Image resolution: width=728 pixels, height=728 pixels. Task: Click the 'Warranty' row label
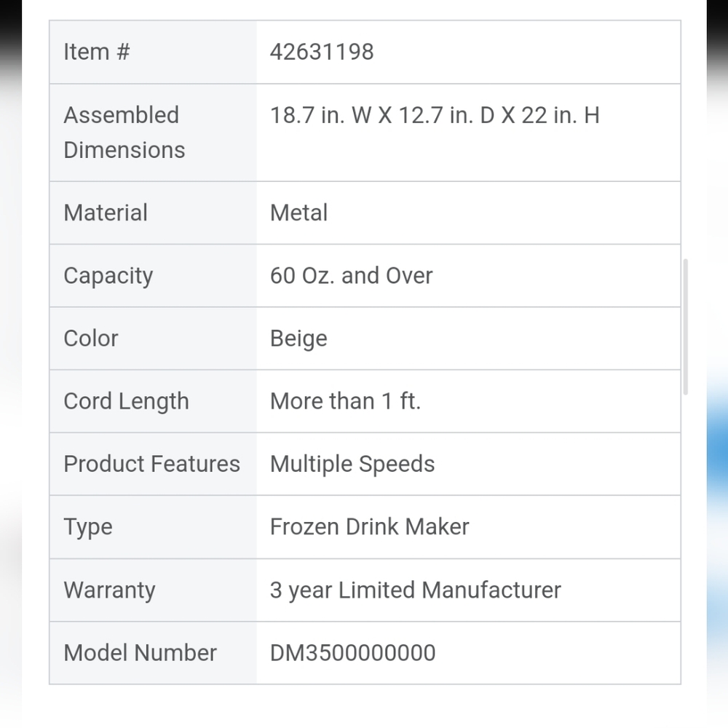click(109, 590)
